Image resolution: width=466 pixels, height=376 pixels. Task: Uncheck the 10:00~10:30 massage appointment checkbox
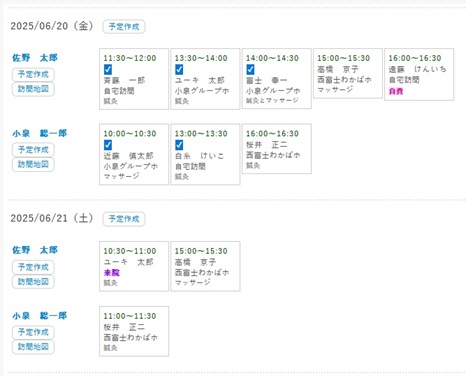point(108,145)
